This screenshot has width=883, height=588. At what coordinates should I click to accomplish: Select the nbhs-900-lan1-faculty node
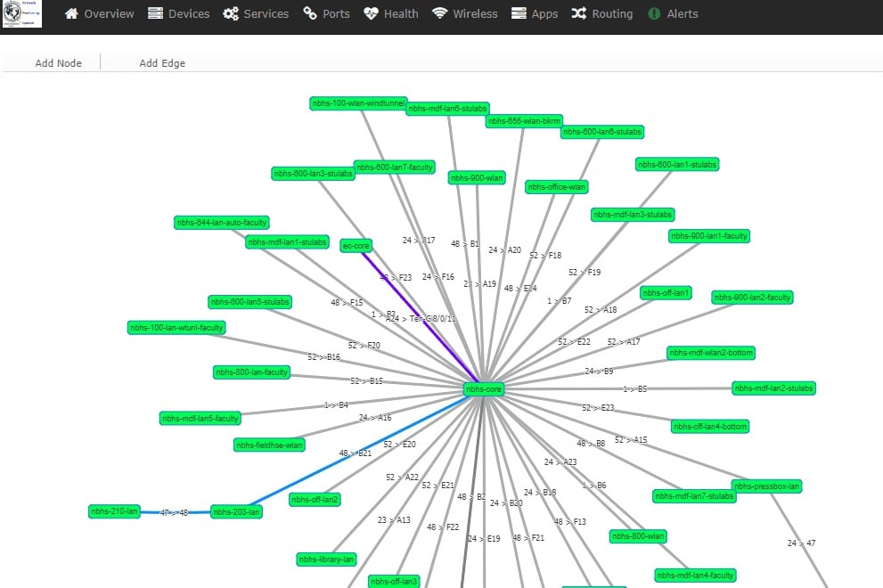(709, 236)
